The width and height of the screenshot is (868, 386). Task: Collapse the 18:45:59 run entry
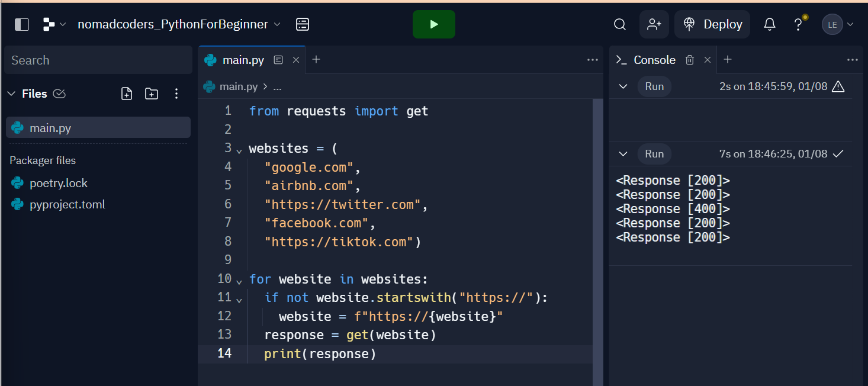coord(623,86)
